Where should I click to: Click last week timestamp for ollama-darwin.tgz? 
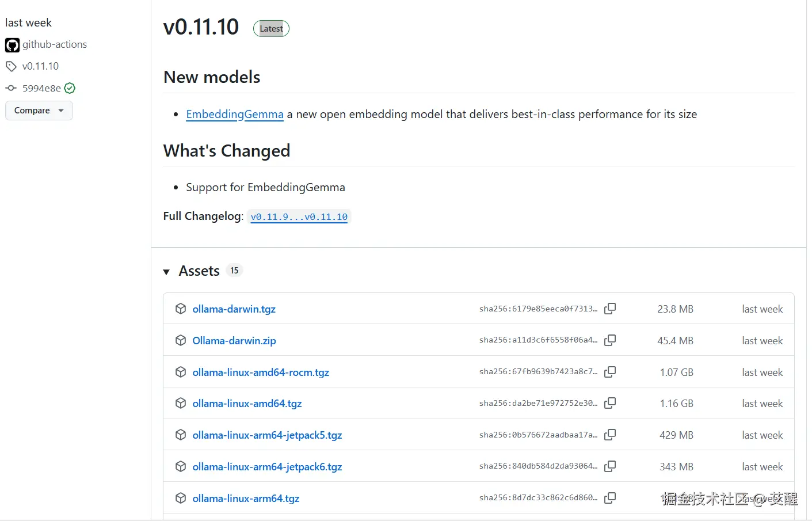pos(762,309)
